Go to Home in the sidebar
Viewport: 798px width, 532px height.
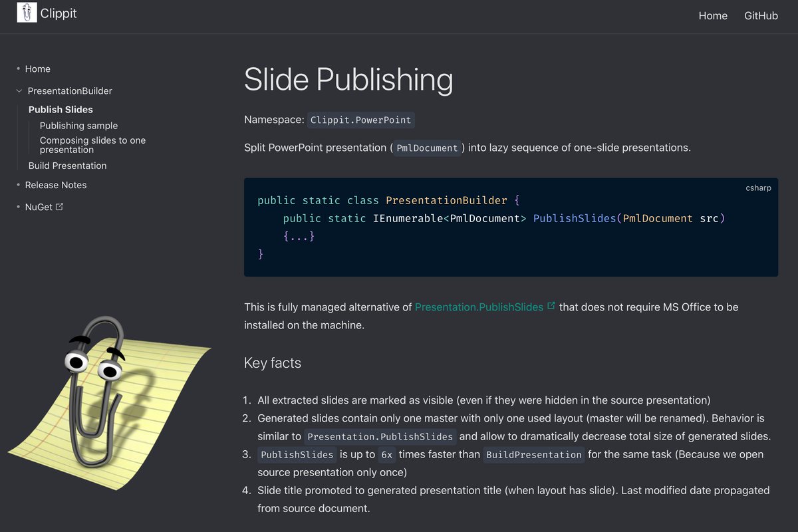37,69
